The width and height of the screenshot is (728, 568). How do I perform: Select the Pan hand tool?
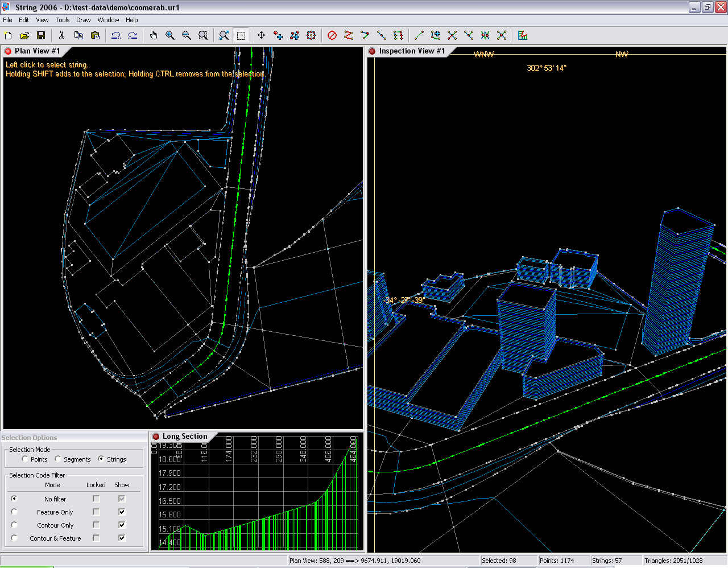pos(153,35)
